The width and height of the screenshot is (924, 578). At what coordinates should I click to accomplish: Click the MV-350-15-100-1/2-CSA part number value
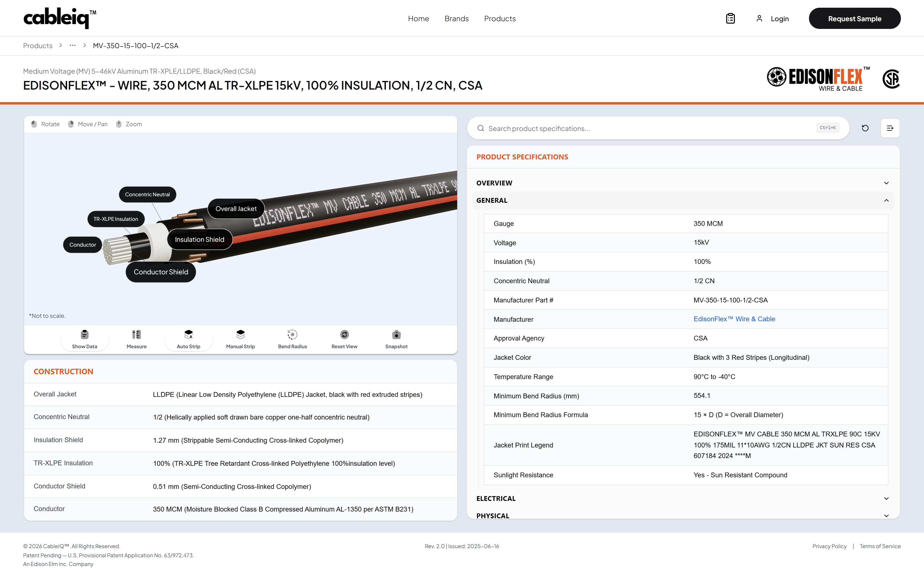pos(731,300)
